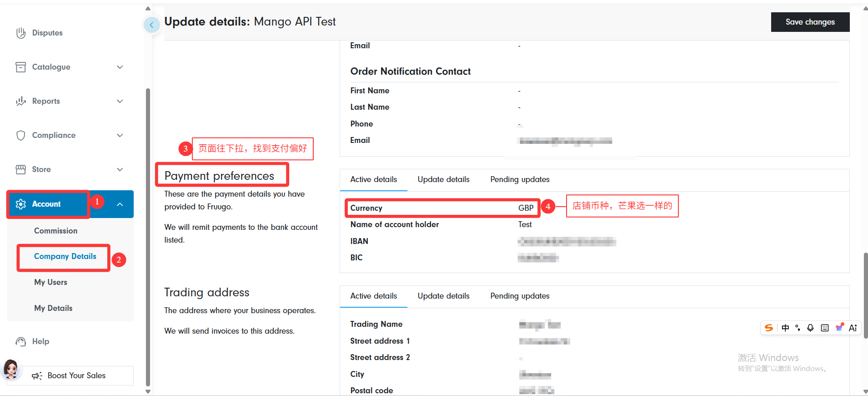Expand the Catalogue menu chevron
The image size is (868, 396).
click(x=120, y=67)
